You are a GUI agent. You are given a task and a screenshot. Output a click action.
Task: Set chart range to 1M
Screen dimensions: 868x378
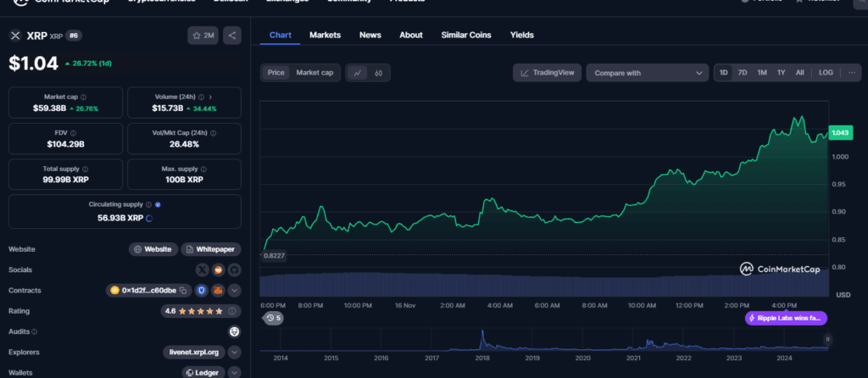click(762, 73)
